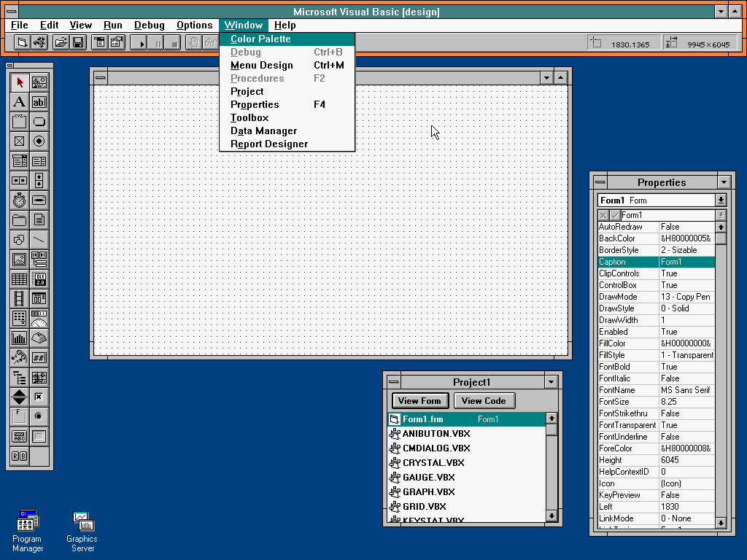Pick the animated button filmstrip tool
Screen dimensions: 747x560
pyautogui.click(x=20, y=298)
